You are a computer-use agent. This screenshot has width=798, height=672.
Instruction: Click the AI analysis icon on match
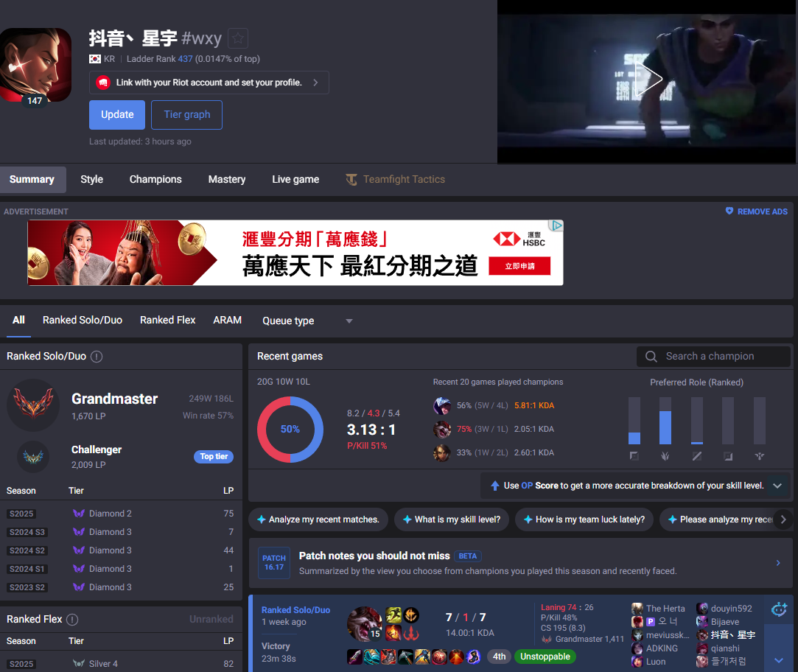779,609
